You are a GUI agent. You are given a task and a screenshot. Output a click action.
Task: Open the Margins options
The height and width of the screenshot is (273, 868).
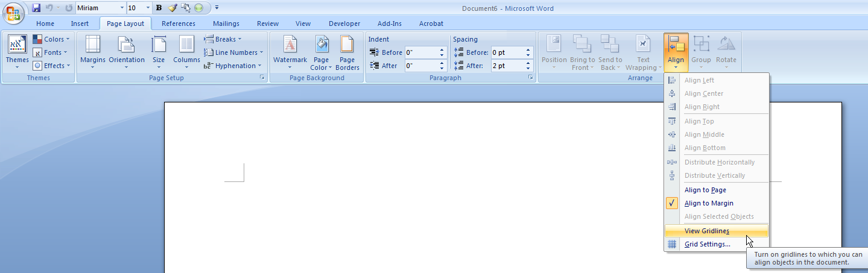pyautogui.click(x=93, y=53)
